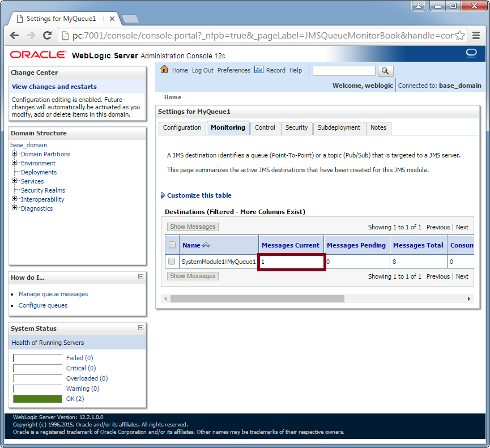Click the page icon in the address bar
This screenshot has height=448, width=490.
(65, 36)
